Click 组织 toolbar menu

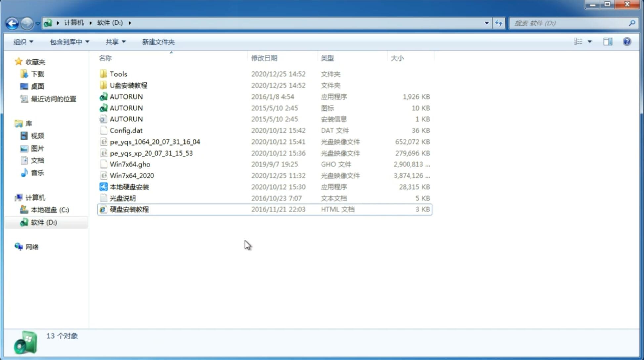23,42
